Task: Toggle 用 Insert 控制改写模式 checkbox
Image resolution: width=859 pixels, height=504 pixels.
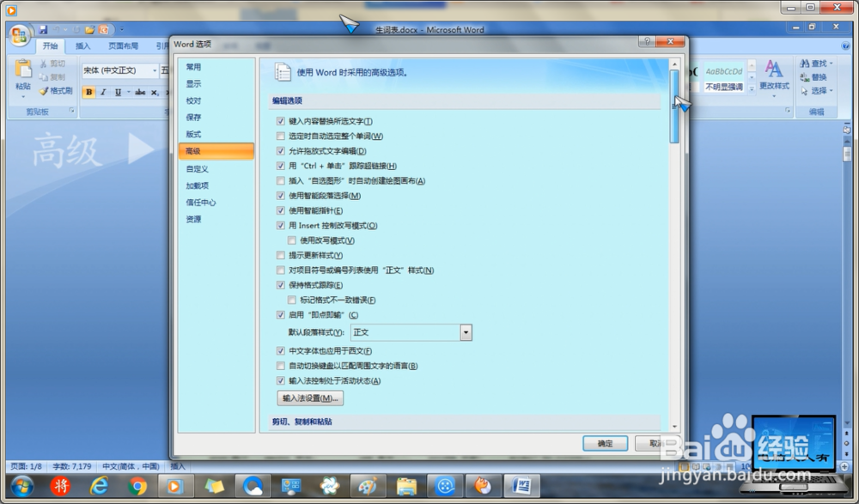Action: [x=281, y=225]
